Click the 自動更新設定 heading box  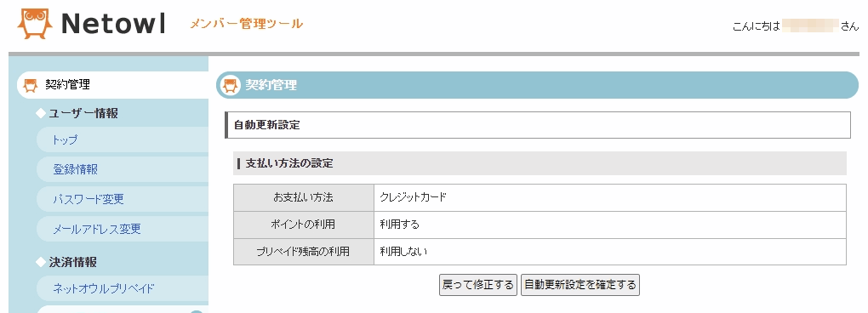(538, 125)
